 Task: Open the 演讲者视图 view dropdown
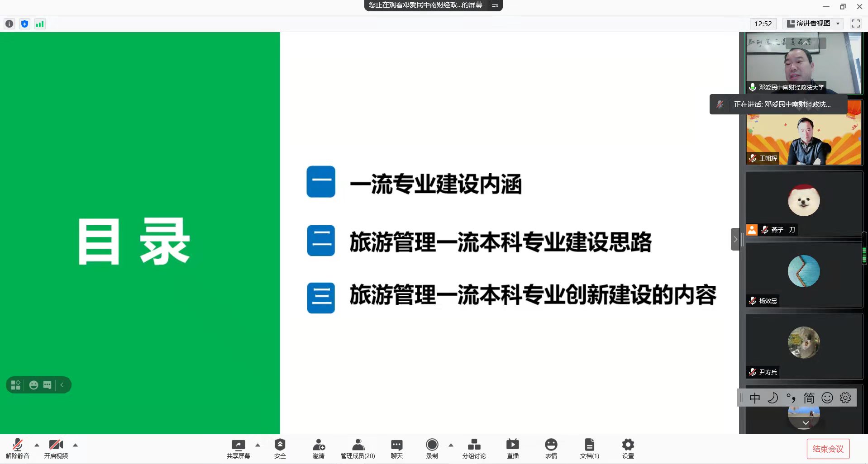click(x=814, y=24)
